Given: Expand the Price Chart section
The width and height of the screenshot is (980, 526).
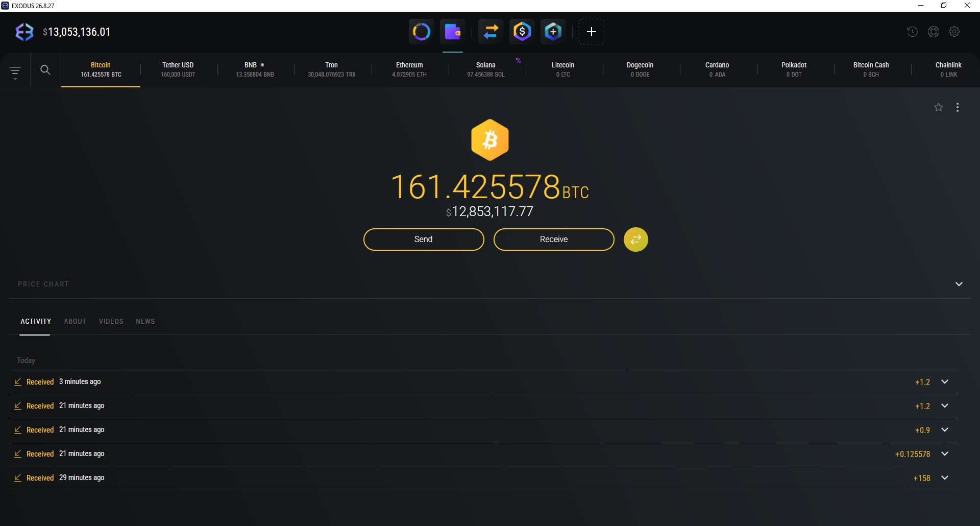Looking at the screenshot, I should point(959,284).
